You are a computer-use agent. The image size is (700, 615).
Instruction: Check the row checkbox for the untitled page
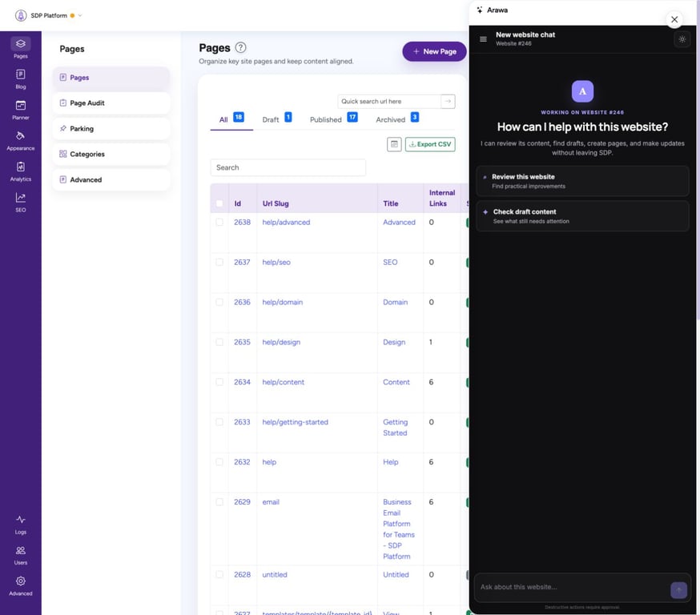219,574
